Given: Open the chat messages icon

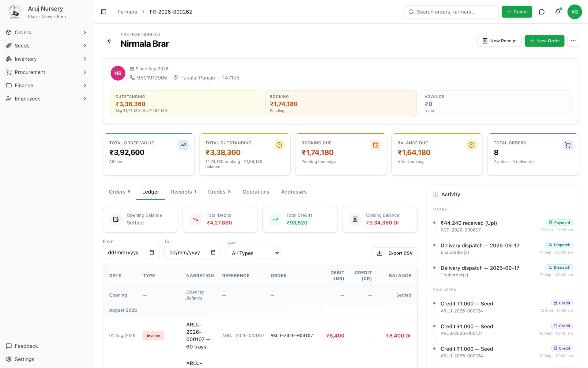Looking at the screenshot, I should coord(541,12).
